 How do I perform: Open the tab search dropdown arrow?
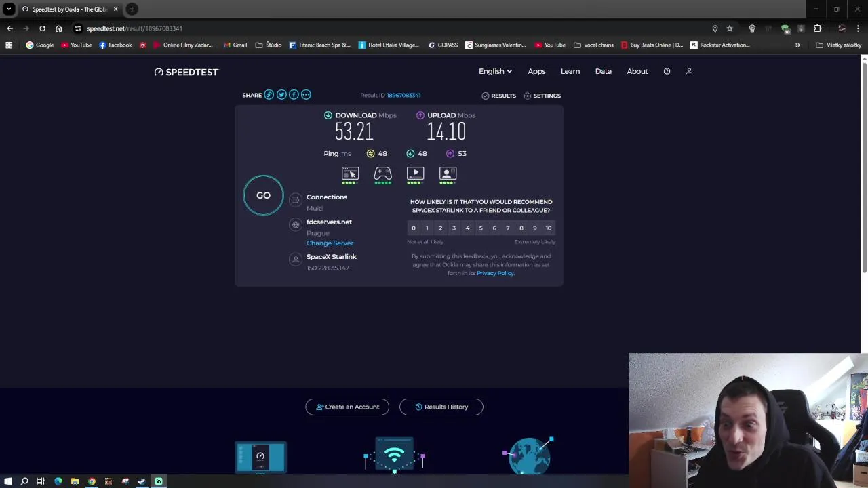click(x=9, y=9)
